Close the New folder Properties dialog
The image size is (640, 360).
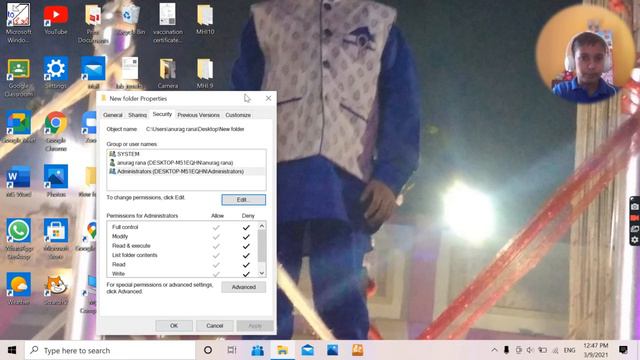coord(268,98)
